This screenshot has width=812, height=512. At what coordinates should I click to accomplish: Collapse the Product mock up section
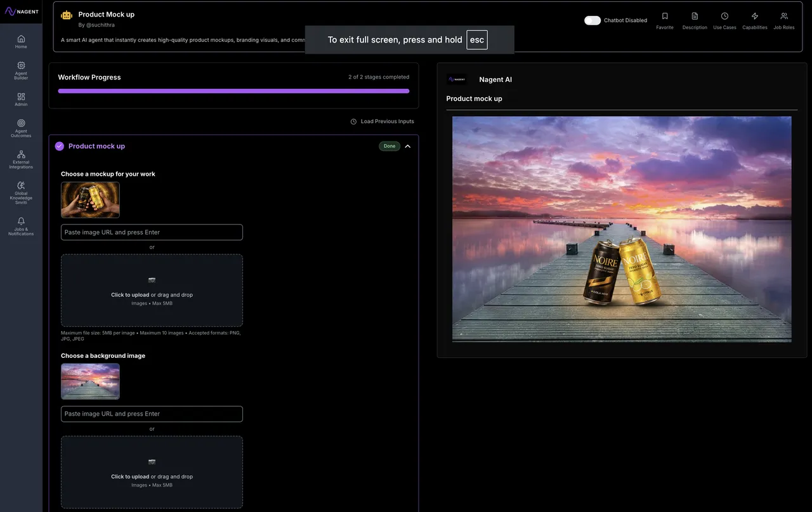pos(407,147)
